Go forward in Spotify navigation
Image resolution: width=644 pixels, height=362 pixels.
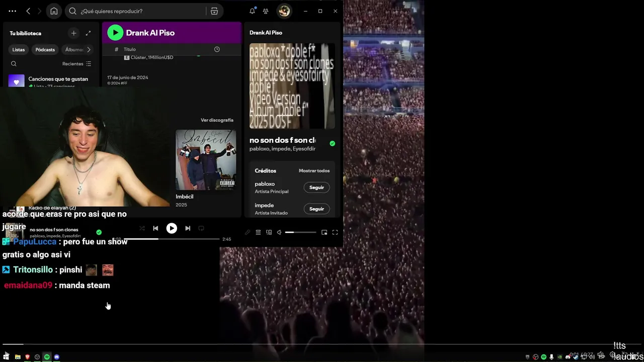pos(39,11)
